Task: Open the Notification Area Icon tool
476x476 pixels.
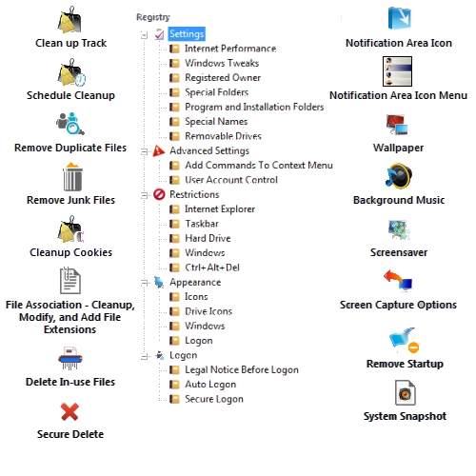Action: pos(399,18)
